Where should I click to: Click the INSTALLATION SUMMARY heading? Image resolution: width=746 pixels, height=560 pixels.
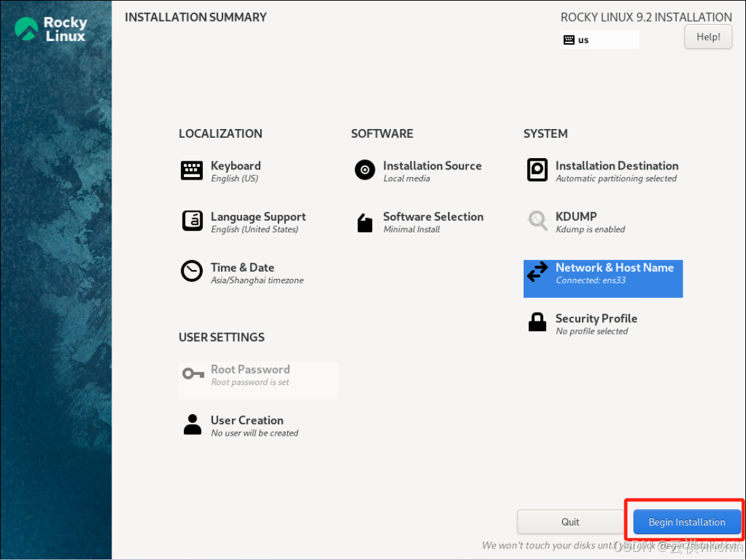[195, 17]
